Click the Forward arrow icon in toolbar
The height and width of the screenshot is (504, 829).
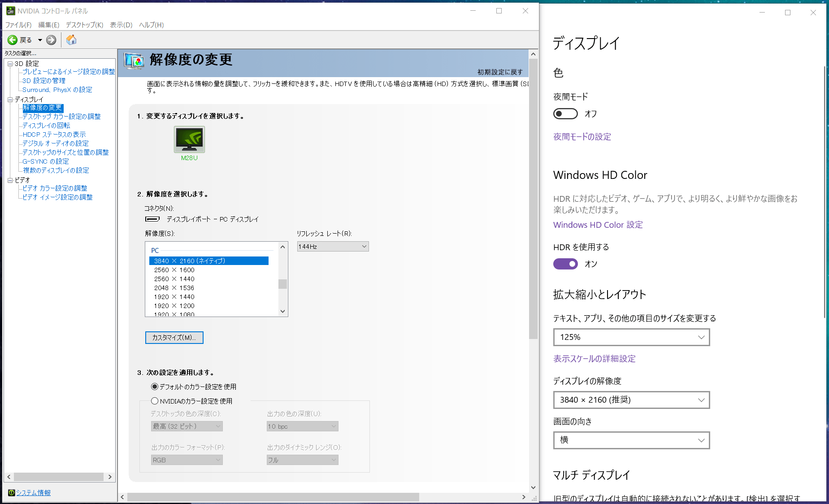[52, 40]
